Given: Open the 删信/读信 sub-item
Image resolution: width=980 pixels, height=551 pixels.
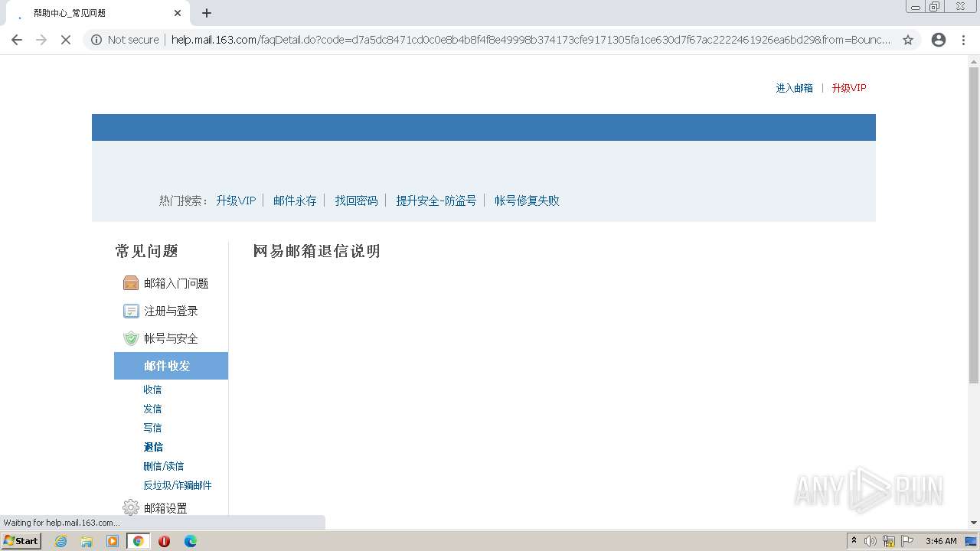Looking at the screenshot, I should click(x=163, y=466).
